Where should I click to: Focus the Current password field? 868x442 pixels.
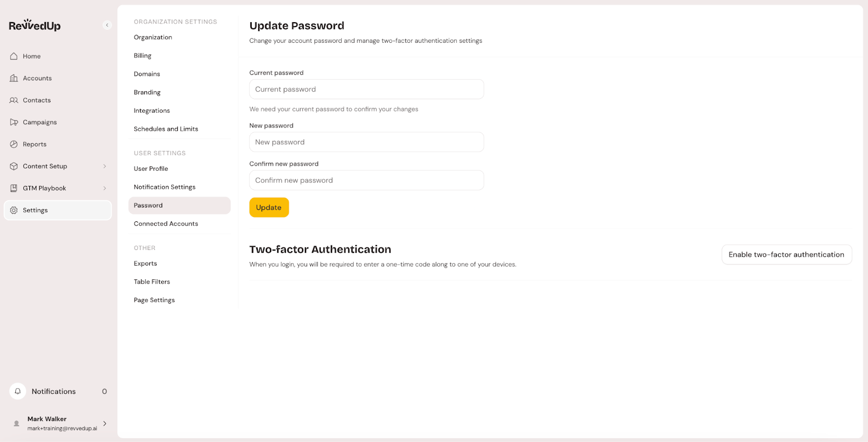coord(366,89)
